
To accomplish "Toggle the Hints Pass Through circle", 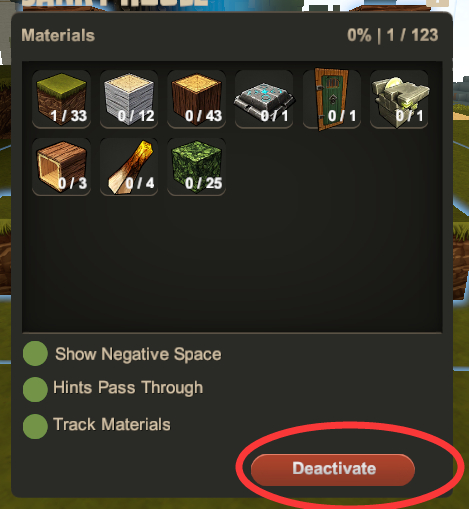I will point(35,389).
